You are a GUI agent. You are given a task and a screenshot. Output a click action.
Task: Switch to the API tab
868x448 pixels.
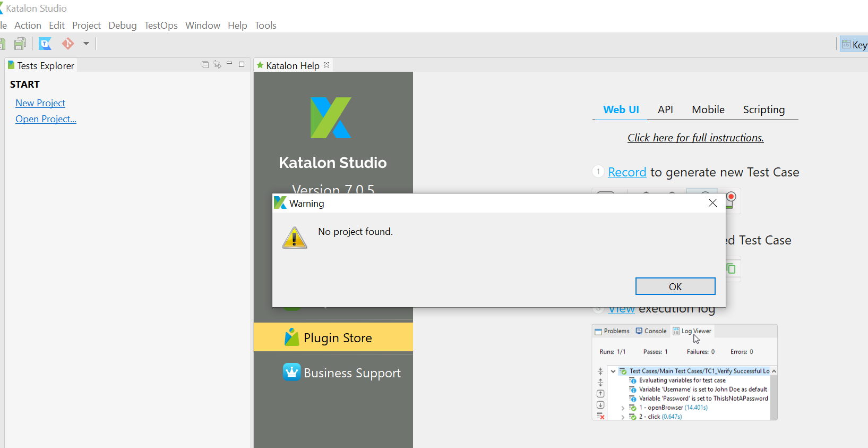point(665,109)
